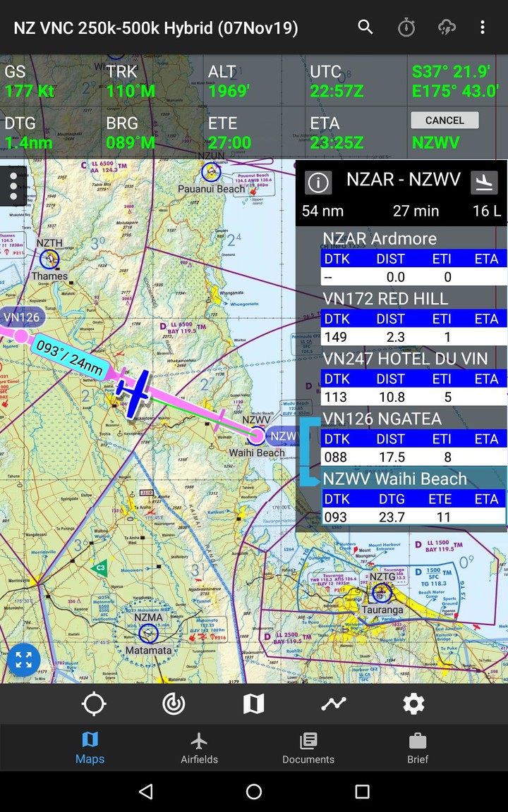This screenshot has height=812, width=508.
Task: Toggle the radar overlay icon
Action: pos(174,703)
